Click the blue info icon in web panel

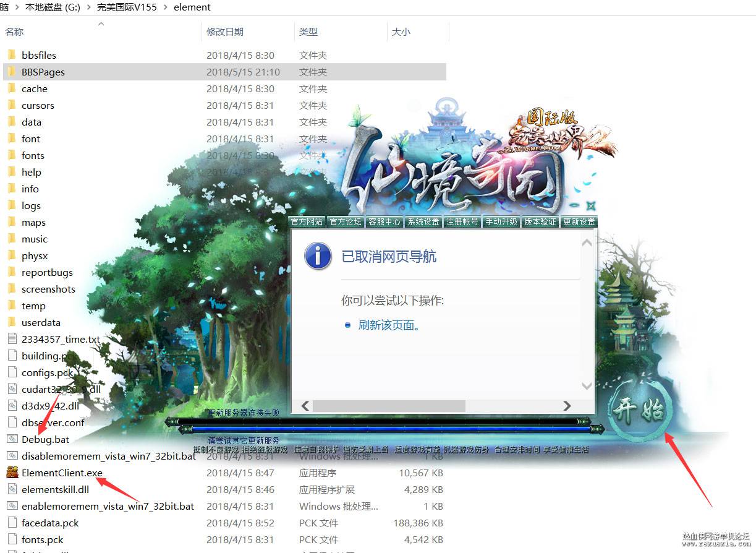pos(318,256)
